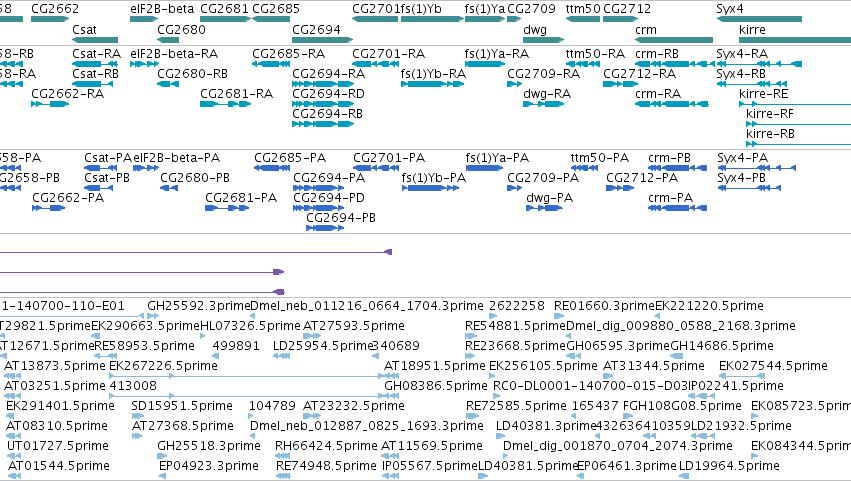Click protein eIF2B-beta-PA

tap(145, 168)
